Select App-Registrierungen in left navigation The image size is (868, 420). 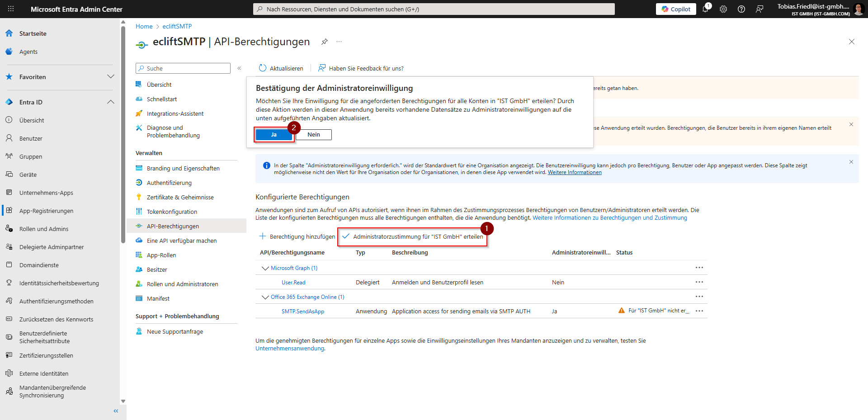click(x=46, y=211)
